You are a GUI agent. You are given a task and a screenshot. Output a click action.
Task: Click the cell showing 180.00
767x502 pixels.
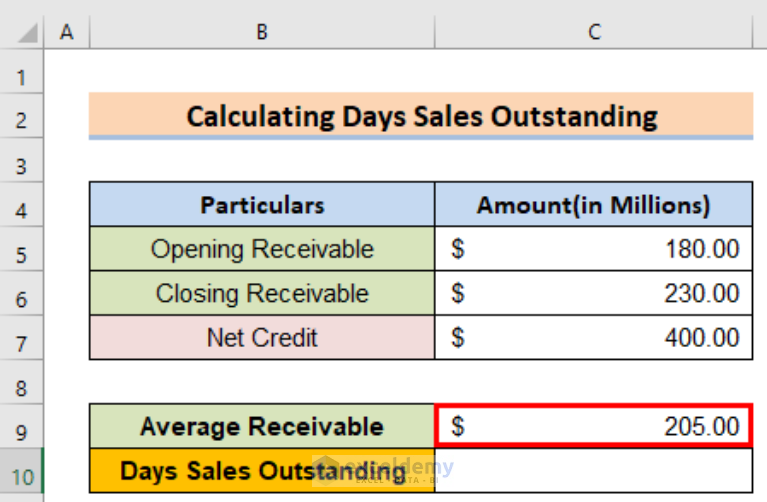tap(593, 249)
